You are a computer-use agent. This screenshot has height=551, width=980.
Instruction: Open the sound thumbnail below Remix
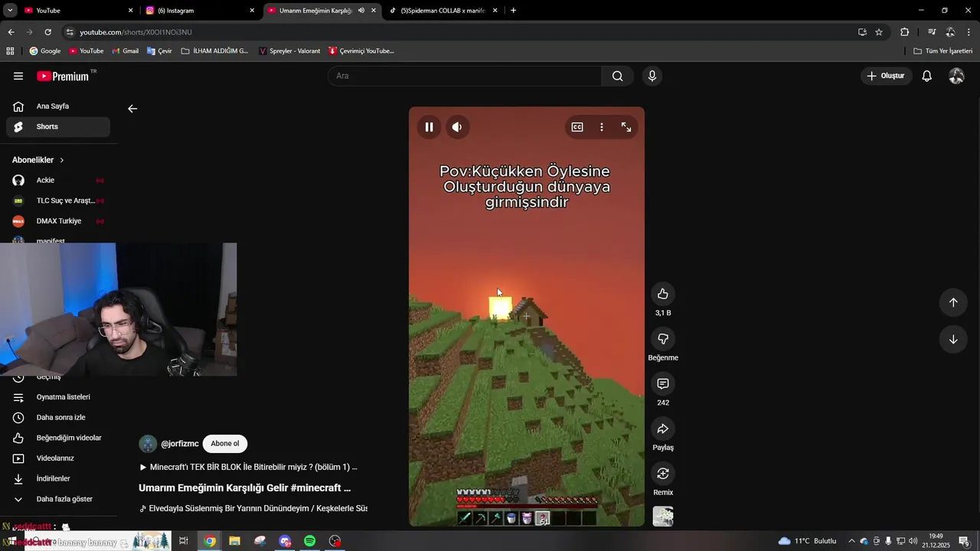[x=663, y=517]
